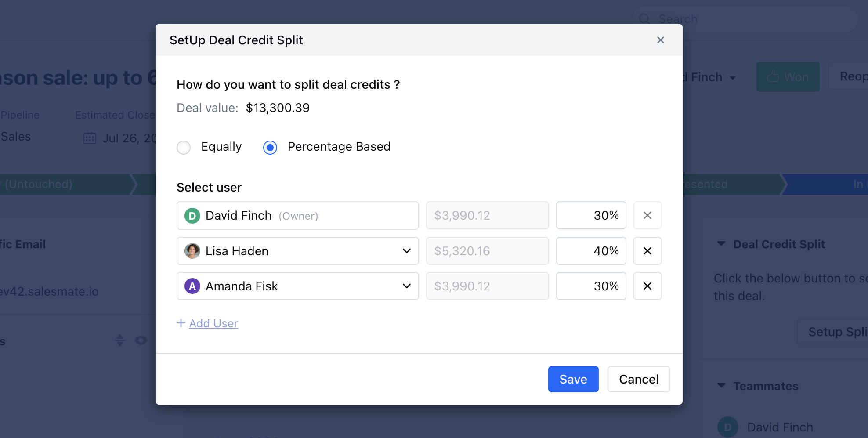868x438 pixels.
Task: Click the search magnifier icon
Action: 644,18
